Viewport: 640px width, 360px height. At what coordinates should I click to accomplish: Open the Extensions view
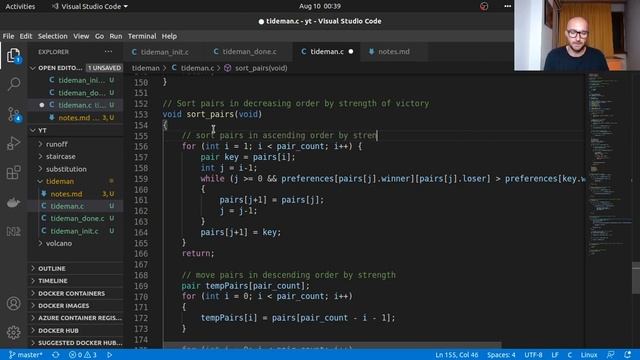(13, 172)
